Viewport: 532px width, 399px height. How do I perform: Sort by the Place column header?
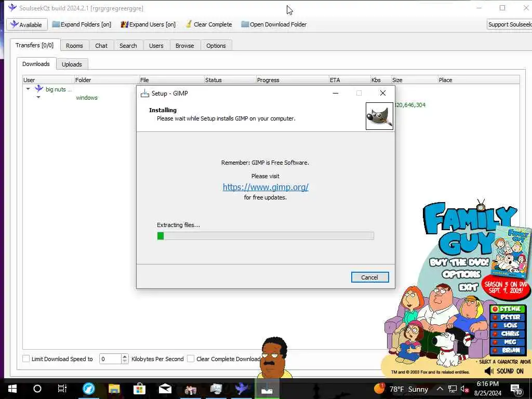click(478, 80)
